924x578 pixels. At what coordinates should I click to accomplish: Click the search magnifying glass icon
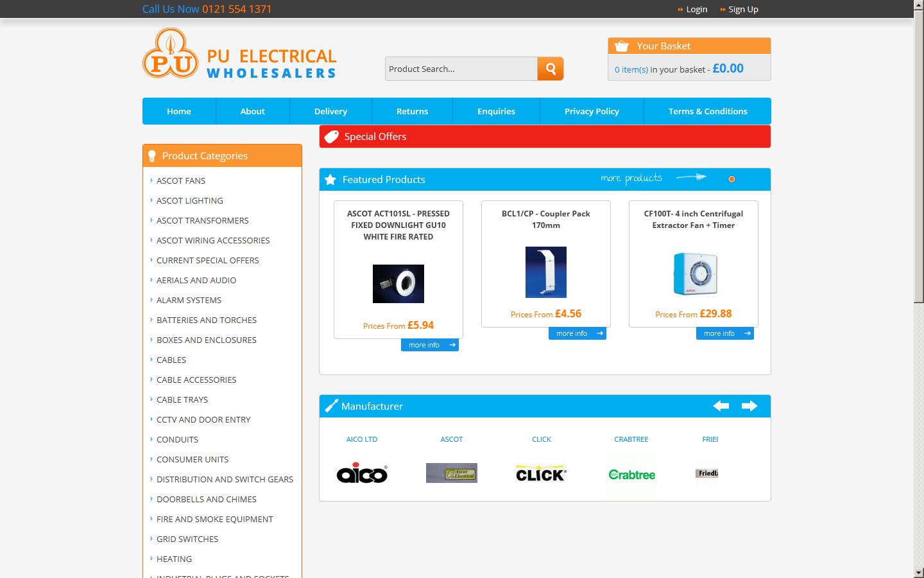click(x=550, y=68)
